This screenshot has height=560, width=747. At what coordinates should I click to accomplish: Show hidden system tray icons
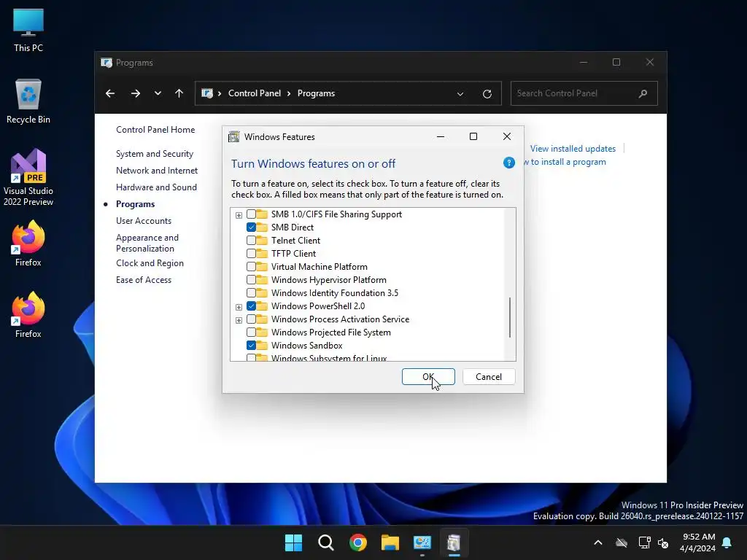point(598,542)
